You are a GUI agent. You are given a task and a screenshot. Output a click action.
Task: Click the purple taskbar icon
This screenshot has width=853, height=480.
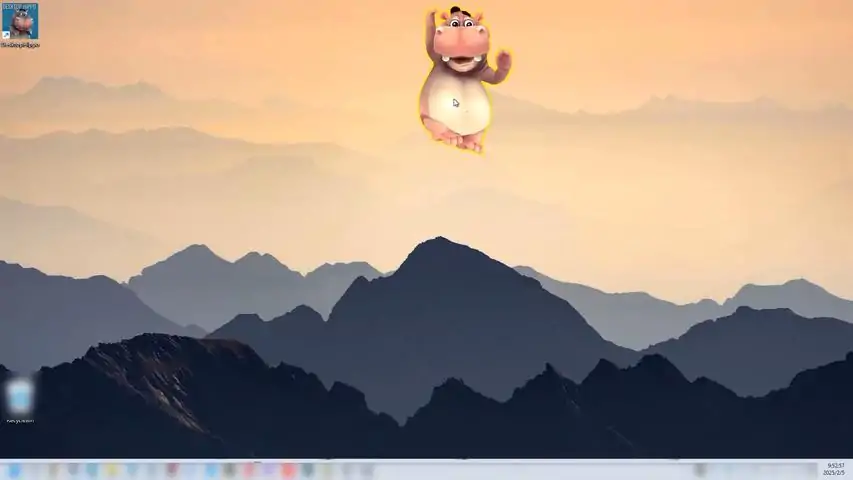click(x=269, y=470)
